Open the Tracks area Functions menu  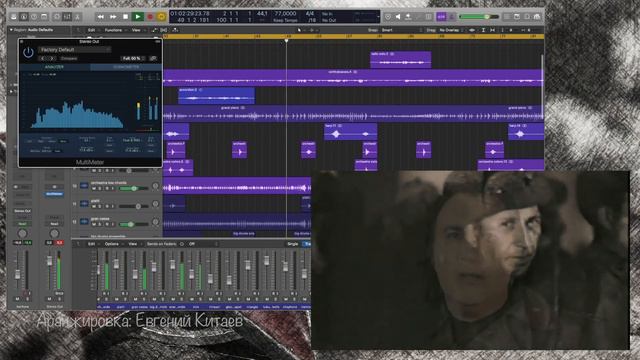(x=113, y=30)
